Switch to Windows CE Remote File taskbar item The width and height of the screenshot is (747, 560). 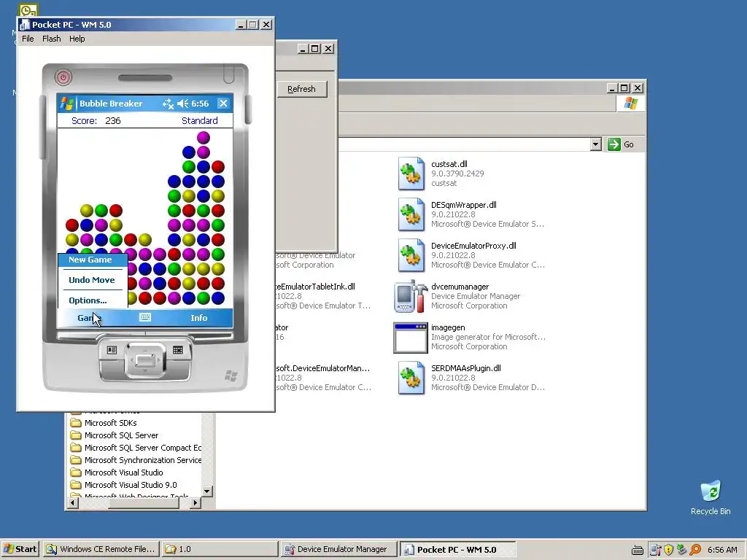point(101,549)
